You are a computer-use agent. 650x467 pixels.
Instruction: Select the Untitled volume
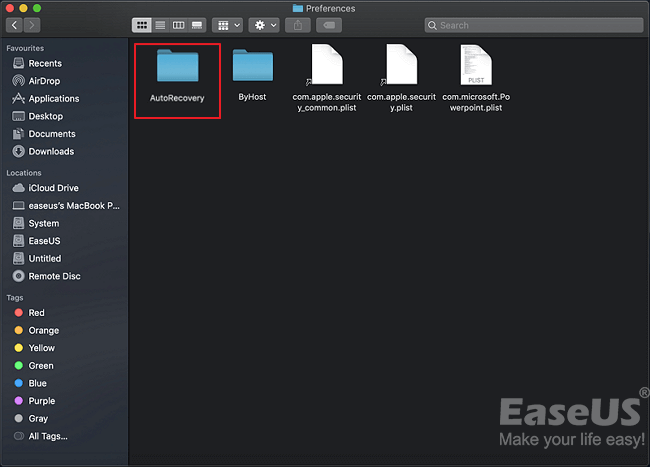pyautogui.click(x=37, y=259)
